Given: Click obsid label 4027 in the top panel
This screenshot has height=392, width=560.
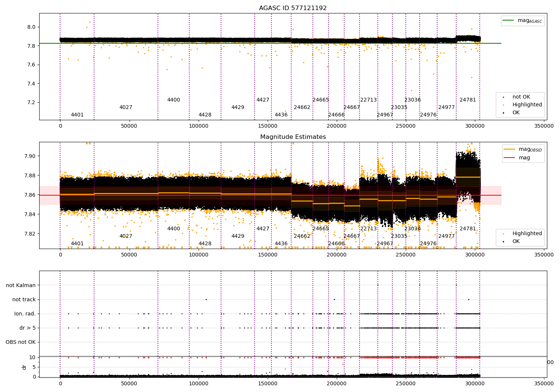Looking at the screenshot, I should click(126, 108).
